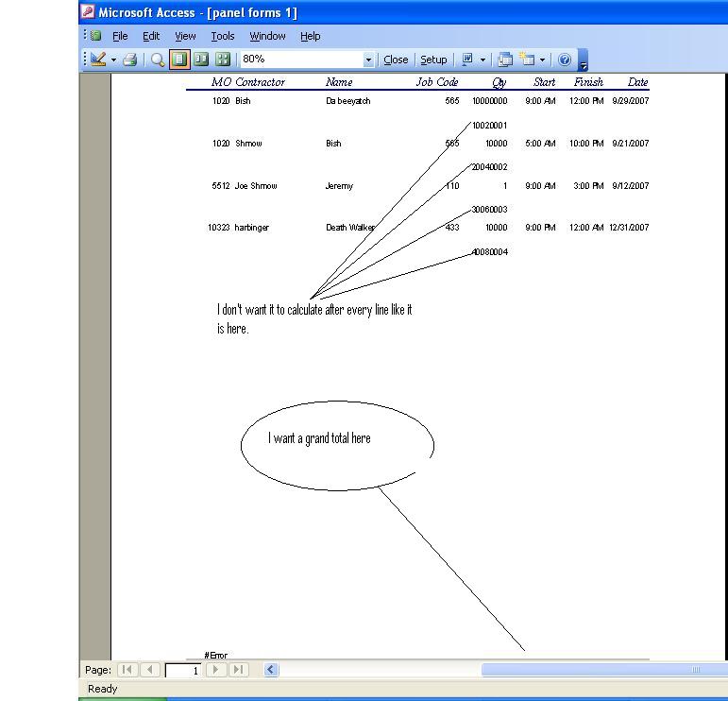Viewport: 728px width, 701px height.
Task: Click the running total 10020001
Action: coord(489,126)
